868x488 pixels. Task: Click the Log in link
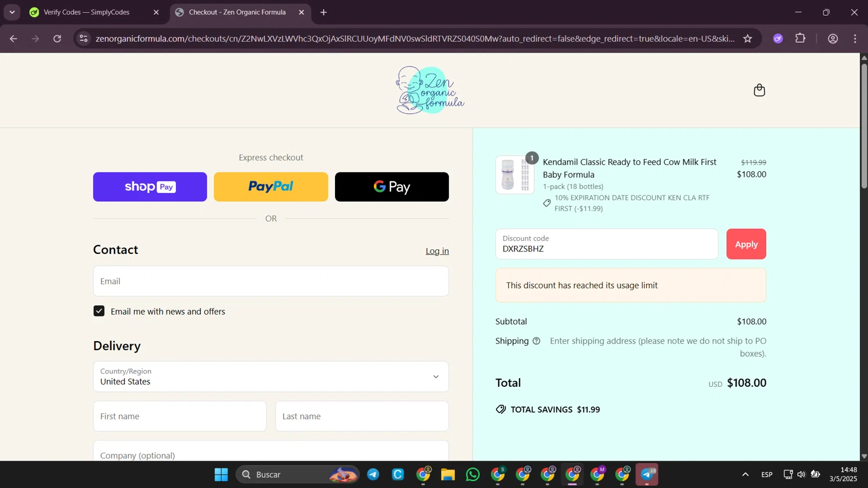[x=437, y=251]
